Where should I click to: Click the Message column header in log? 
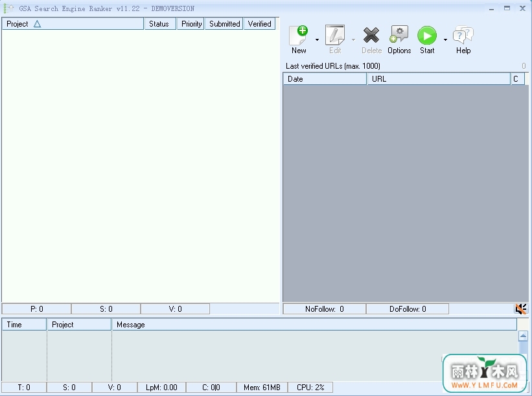pyautogui.click(x=314, y=325)
